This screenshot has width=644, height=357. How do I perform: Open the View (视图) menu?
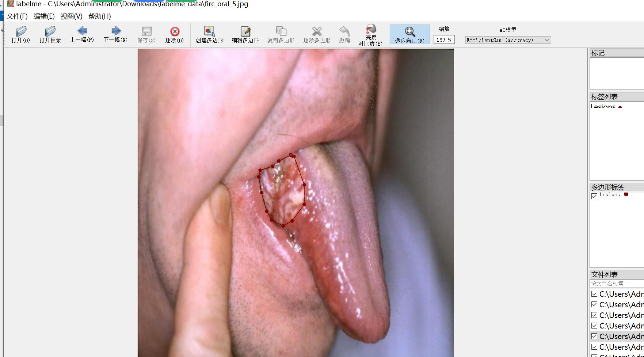pos(71,16)
